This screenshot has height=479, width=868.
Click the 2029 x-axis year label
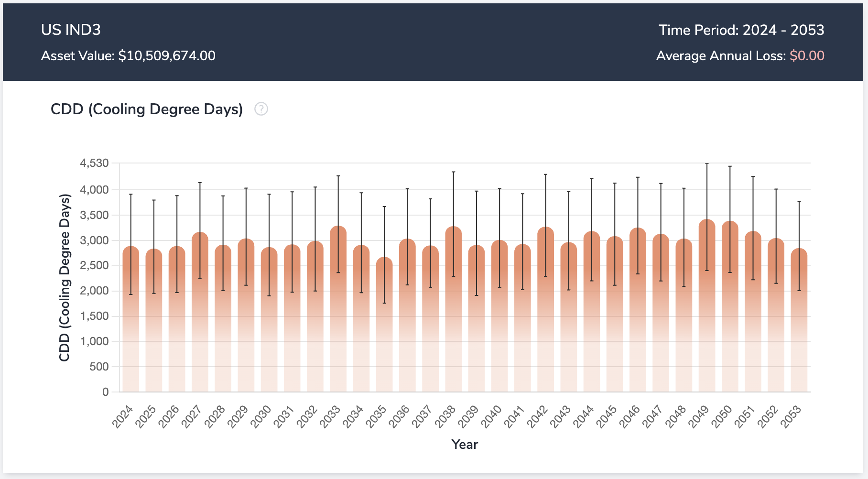pos(238,416)
